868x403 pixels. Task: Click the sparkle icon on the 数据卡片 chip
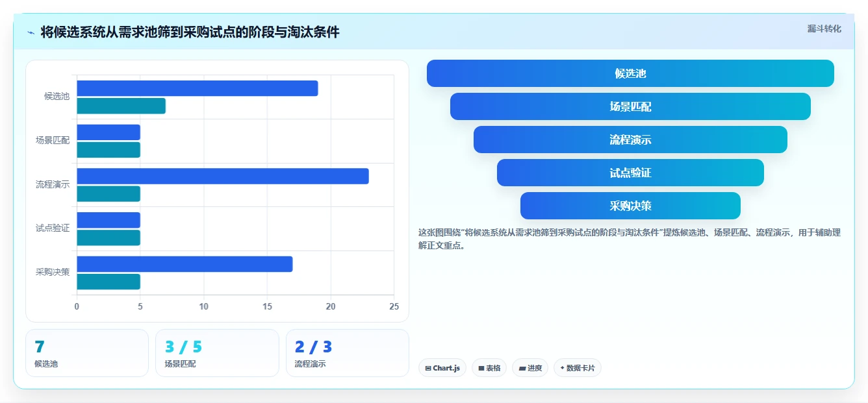click(563, 368)
